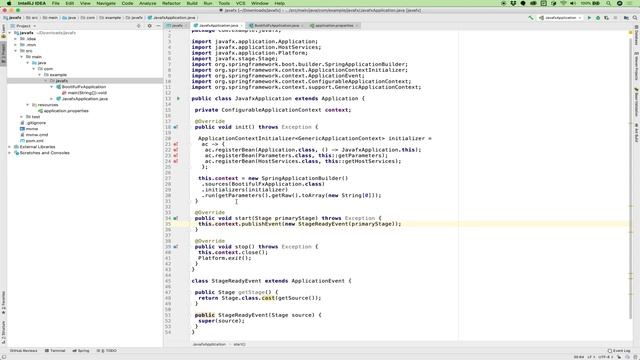Open the Database tool window on right edge
Viewport: 640px width, 360px height.
(636, 35)
